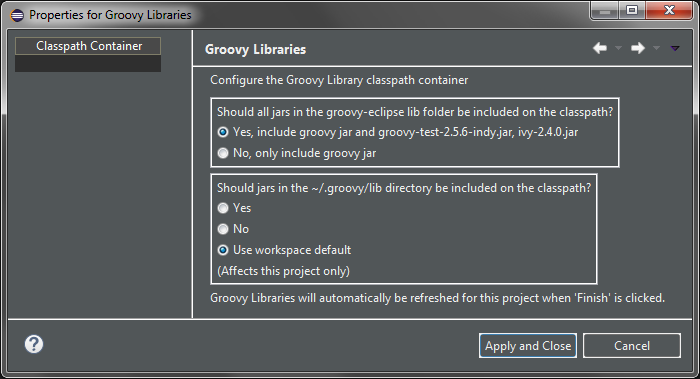The image size is (700, 379).
Task: Open the back history dropdown arrow
Action: (618, 48)
